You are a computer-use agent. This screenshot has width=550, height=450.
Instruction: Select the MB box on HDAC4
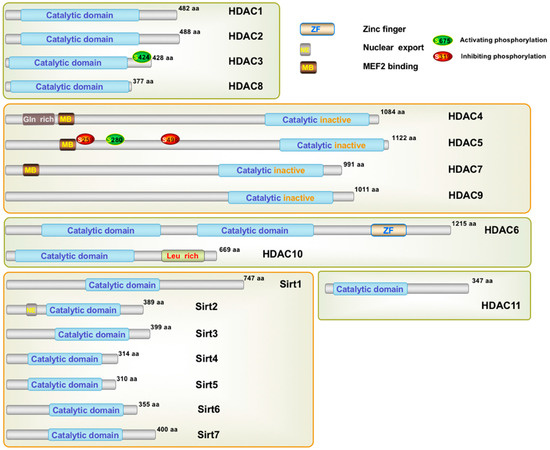[66, 119]
